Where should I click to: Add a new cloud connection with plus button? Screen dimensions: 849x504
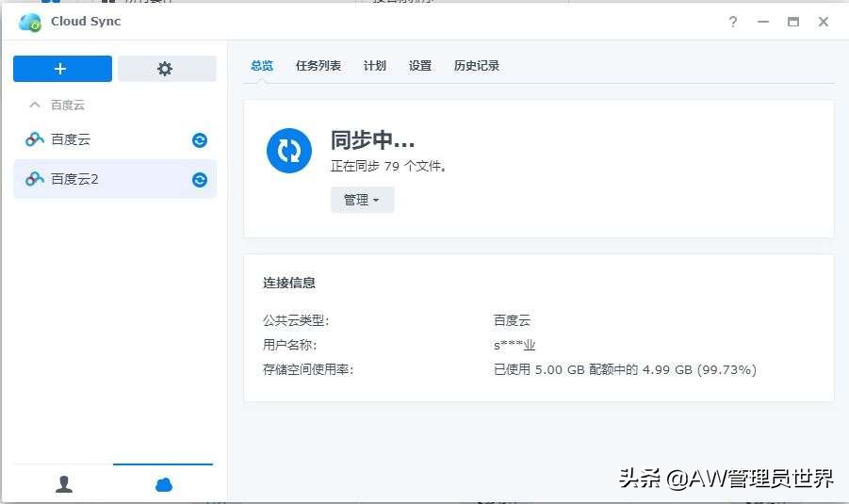[62, 69]
